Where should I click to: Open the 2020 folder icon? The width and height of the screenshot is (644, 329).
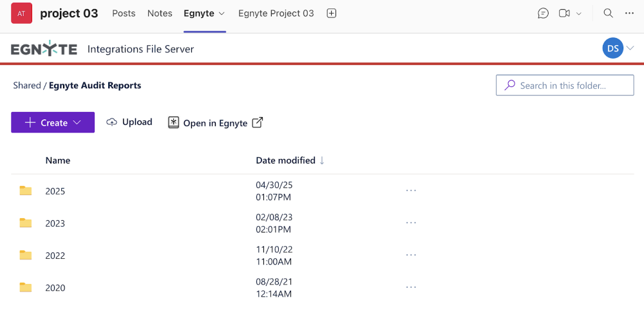[26, 287]
